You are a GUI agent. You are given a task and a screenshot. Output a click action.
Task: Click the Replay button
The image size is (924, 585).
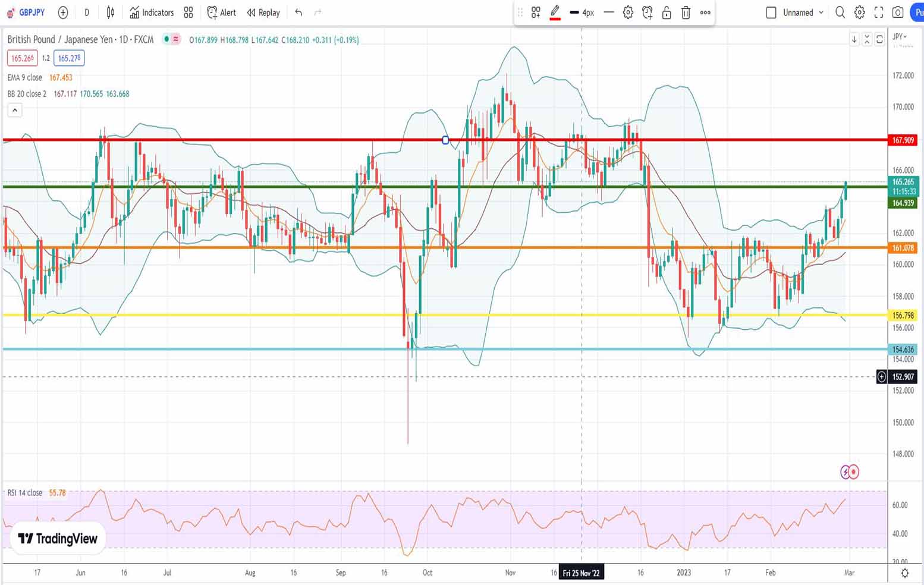263,12
